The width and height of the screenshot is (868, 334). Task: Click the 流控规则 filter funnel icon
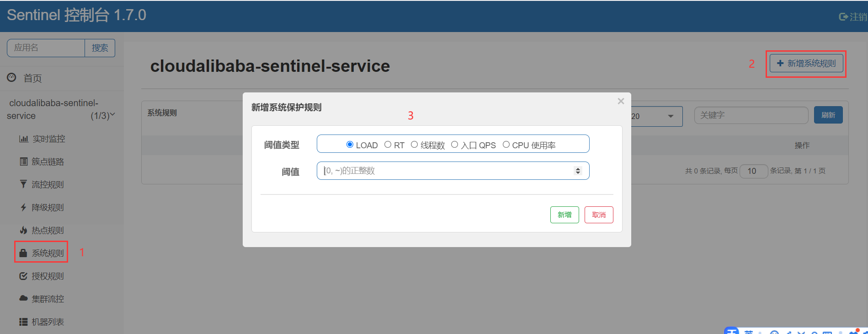(23, 184)
